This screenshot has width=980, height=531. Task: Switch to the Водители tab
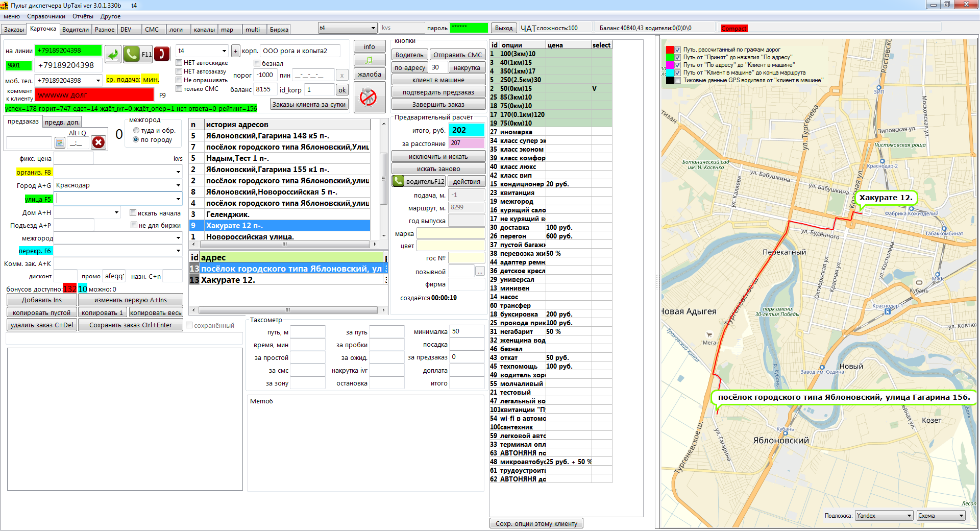pos(75,30)
